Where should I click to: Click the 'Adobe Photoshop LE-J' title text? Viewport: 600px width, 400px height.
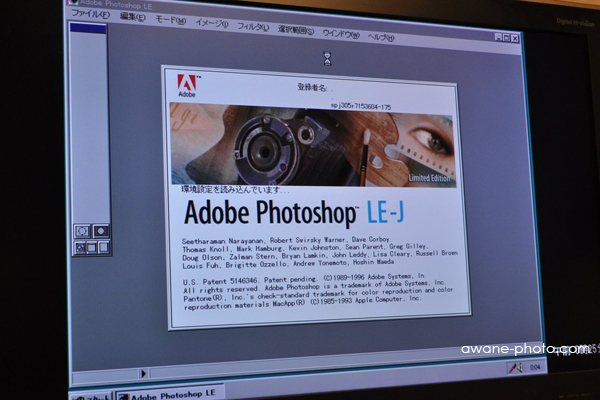[293, 213]
